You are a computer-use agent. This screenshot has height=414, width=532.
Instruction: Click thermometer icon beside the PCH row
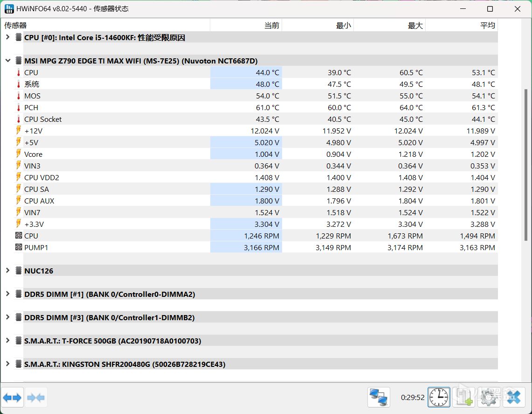(x=19, y=108)
